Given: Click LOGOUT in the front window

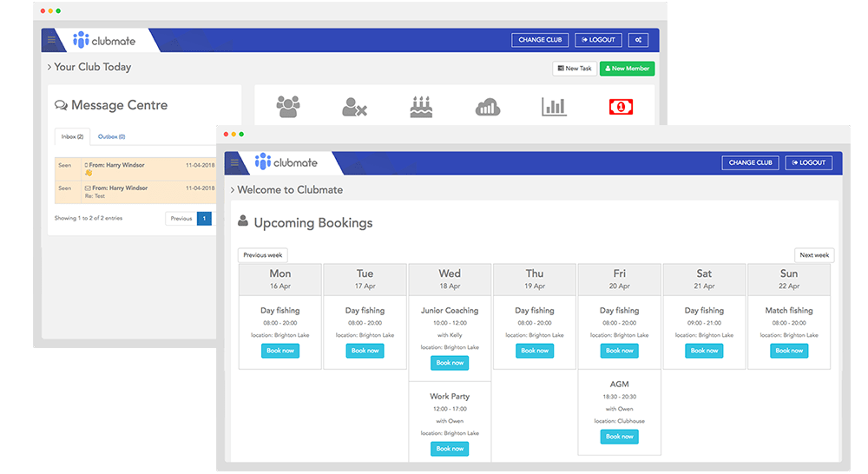Looking at the screenshot, I should 809,162.
